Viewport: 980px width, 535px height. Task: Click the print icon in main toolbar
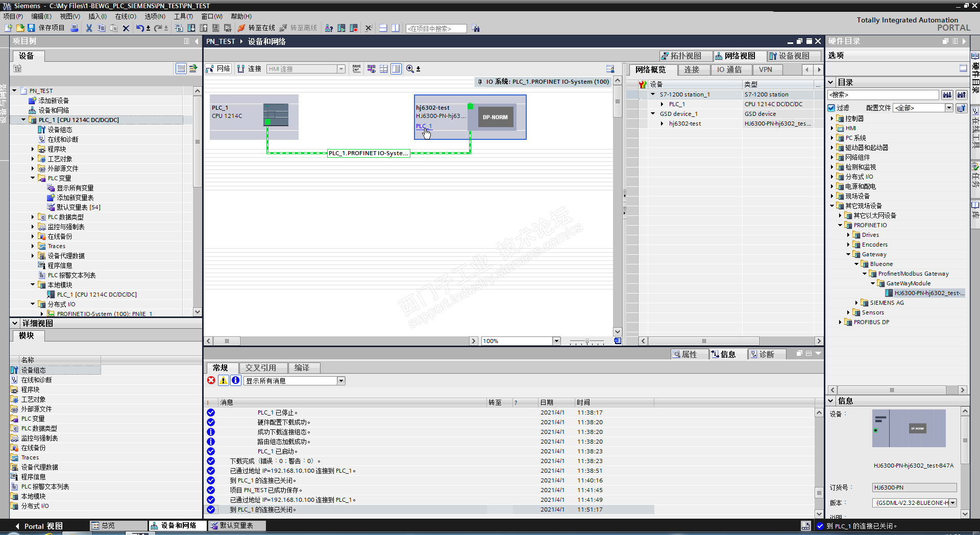(75, 28)
